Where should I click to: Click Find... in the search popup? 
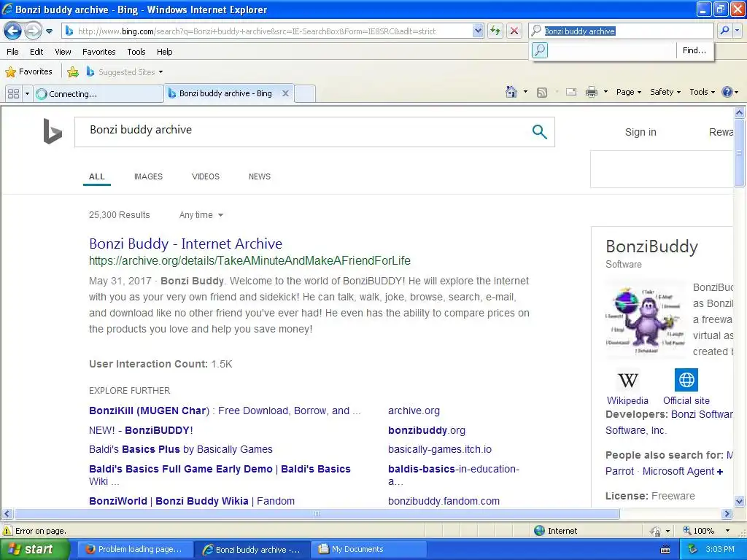tap(694, 50)
